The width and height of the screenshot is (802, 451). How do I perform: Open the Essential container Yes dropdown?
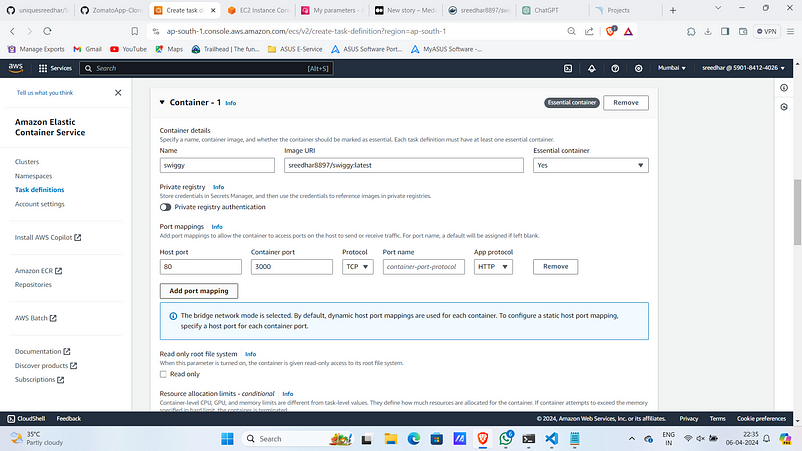point(591,165)
